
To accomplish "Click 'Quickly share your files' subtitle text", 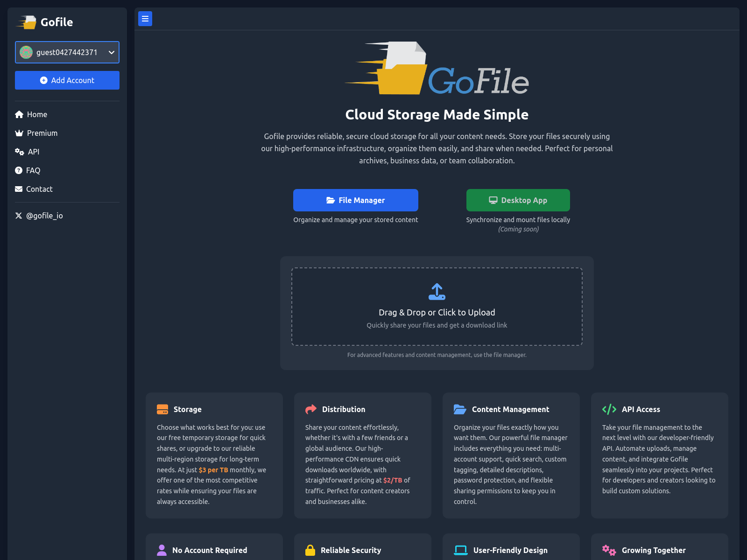I will (x=437, y=325).
